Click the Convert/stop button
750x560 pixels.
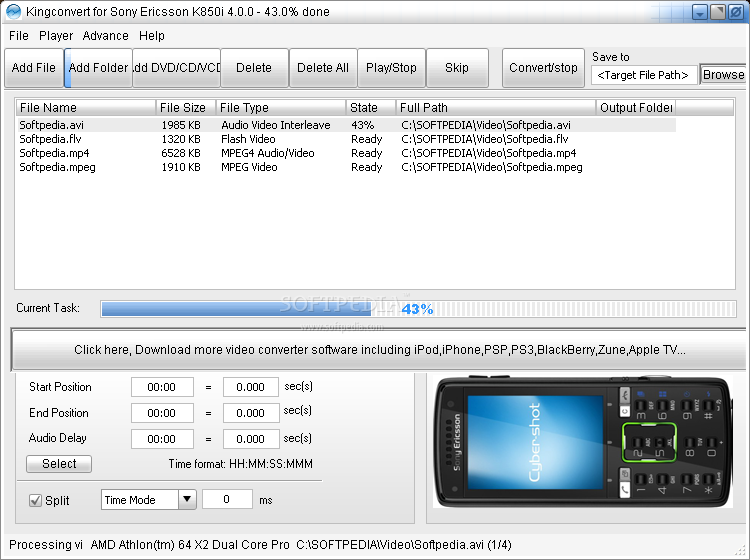543,68
